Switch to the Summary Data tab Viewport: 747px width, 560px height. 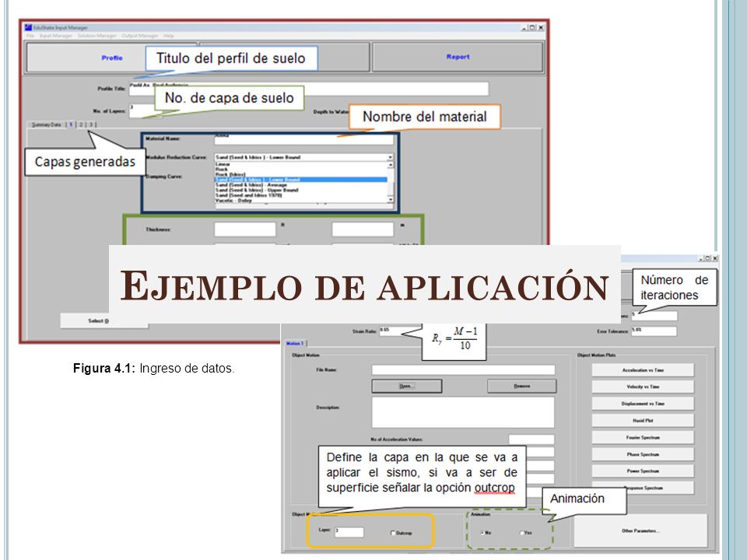[46, 124]
